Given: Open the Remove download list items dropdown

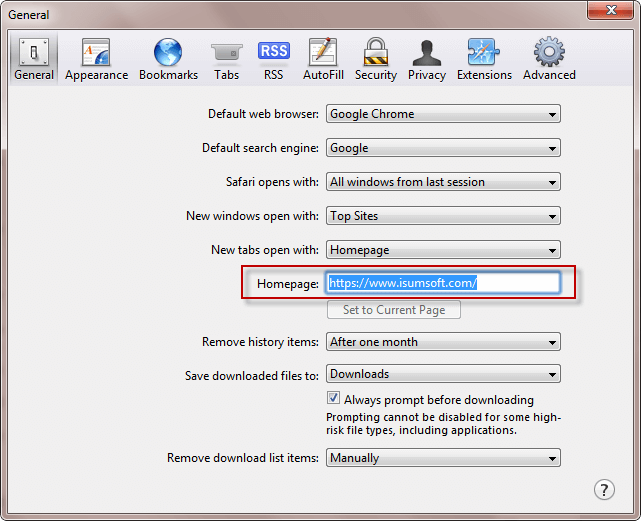Looking at the screenshot, I should coord(443,458).
